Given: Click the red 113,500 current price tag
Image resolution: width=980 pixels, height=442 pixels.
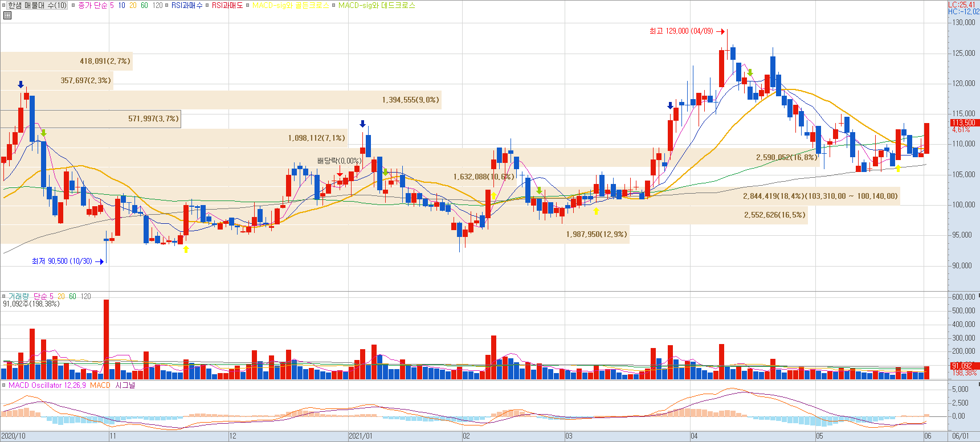Looking at the screenshot, I should tap(964, 122).
